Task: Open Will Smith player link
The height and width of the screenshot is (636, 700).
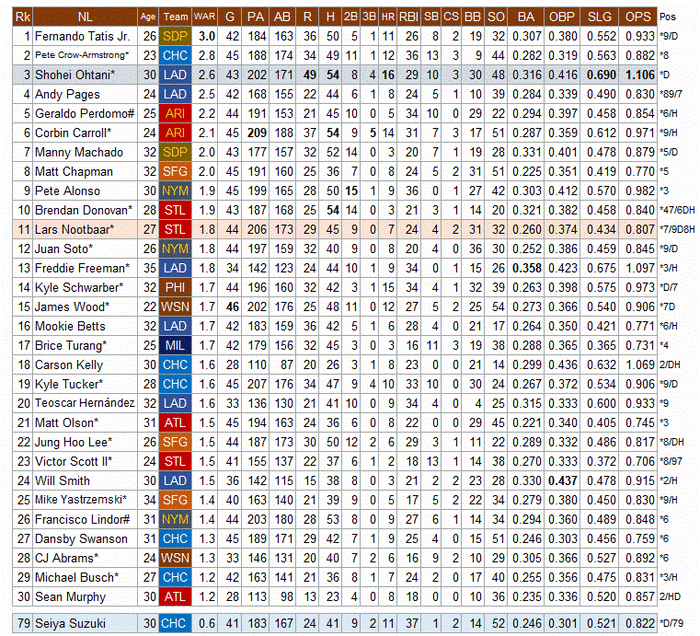Action: tap(62, 481)
